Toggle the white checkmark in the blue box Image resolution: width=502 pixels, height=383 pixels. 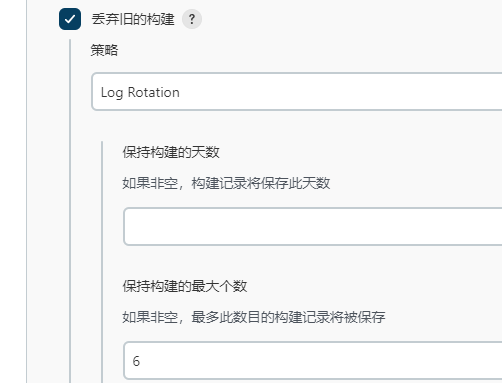(70, 19)
